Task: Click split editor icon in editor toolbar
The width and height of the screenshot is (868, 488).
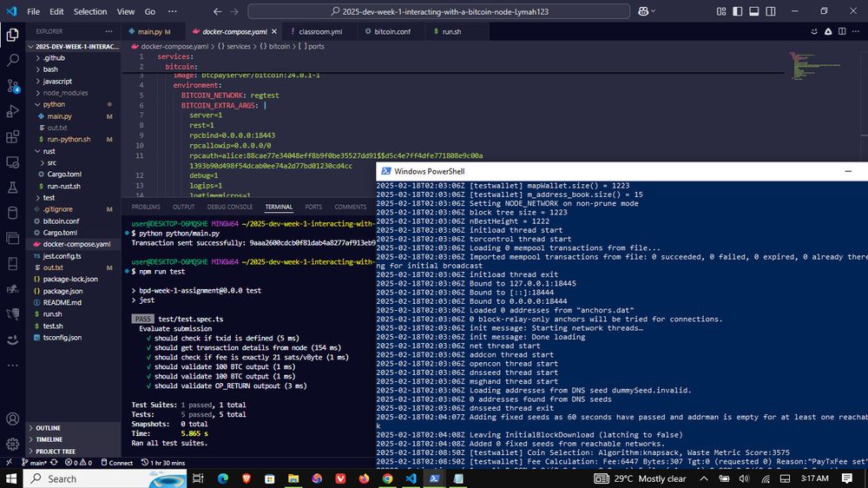Action: [x=842, y=31]
